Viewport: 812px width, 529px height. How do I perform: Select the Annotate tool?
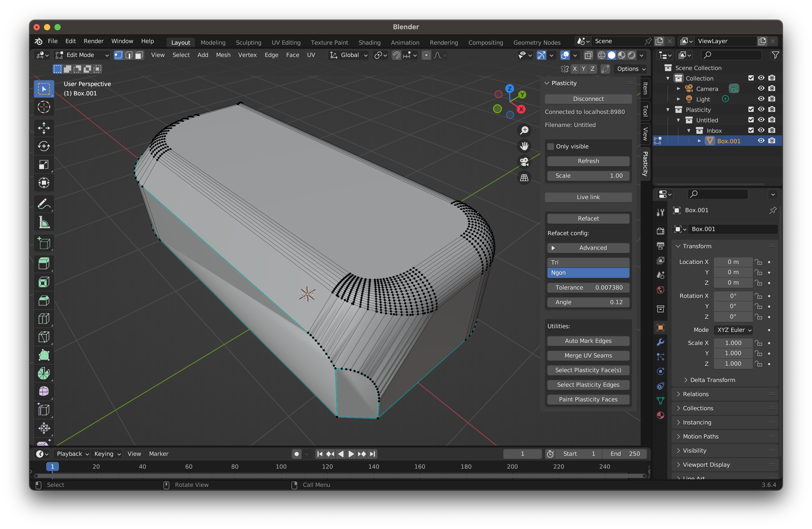pyautogui.click(x=44, y=204)
